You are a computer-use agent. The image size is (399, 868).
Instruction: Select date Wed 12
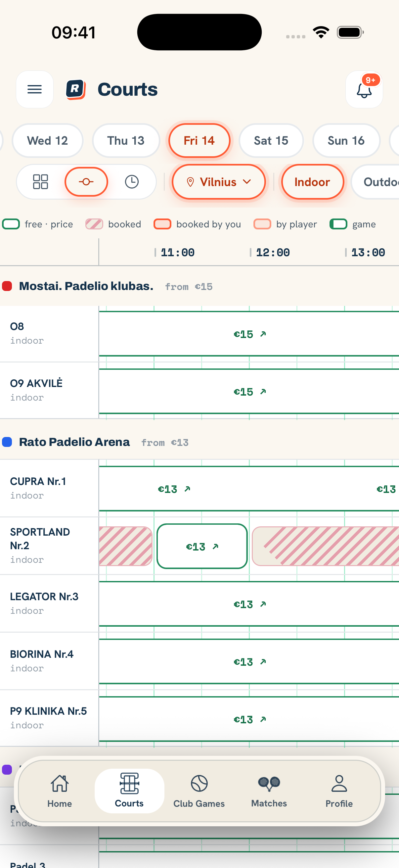click(x=47, y=140)
